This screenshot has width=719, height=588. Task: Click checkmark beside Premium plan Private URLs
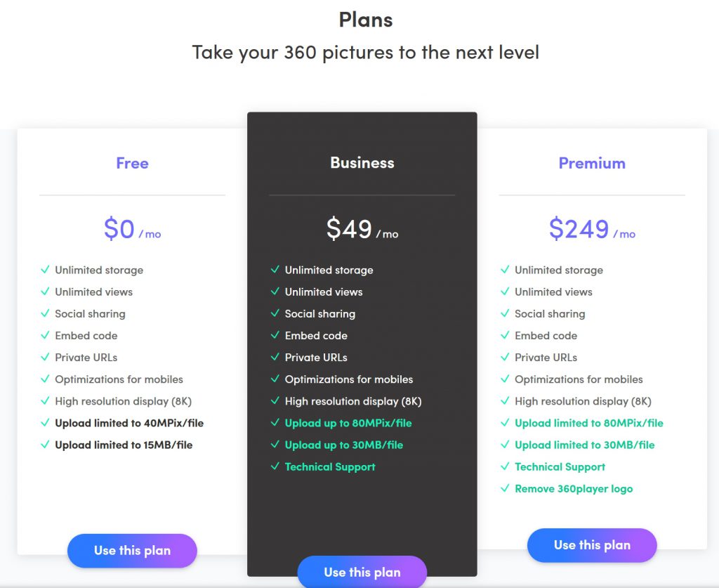pos(505,357)
